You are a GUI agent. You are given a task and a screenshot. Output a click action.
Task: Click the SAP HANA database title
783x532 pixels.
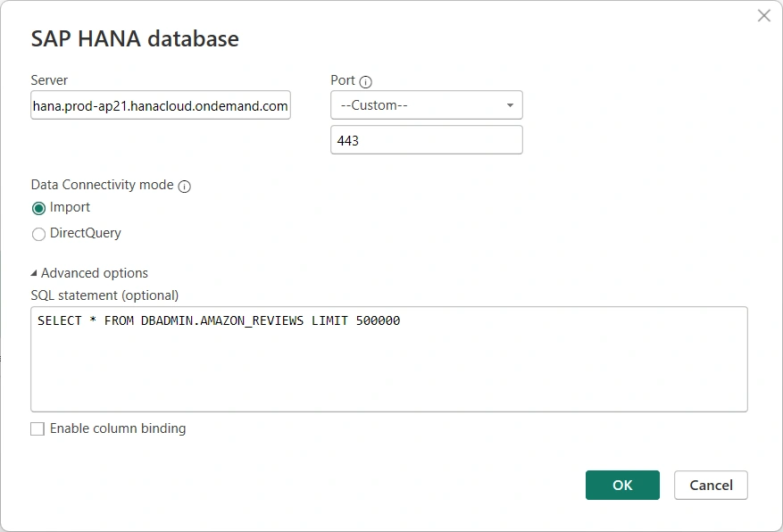135,38
